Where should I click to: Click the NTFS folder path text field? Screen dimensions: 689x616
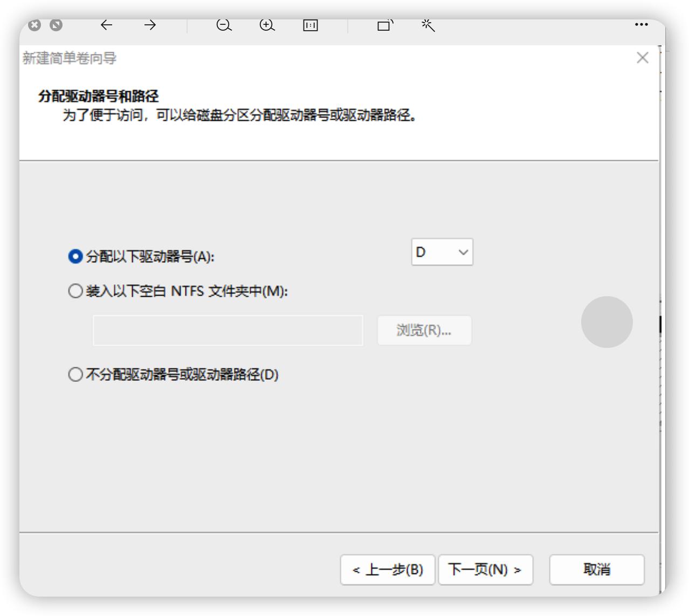coord(228,330)
